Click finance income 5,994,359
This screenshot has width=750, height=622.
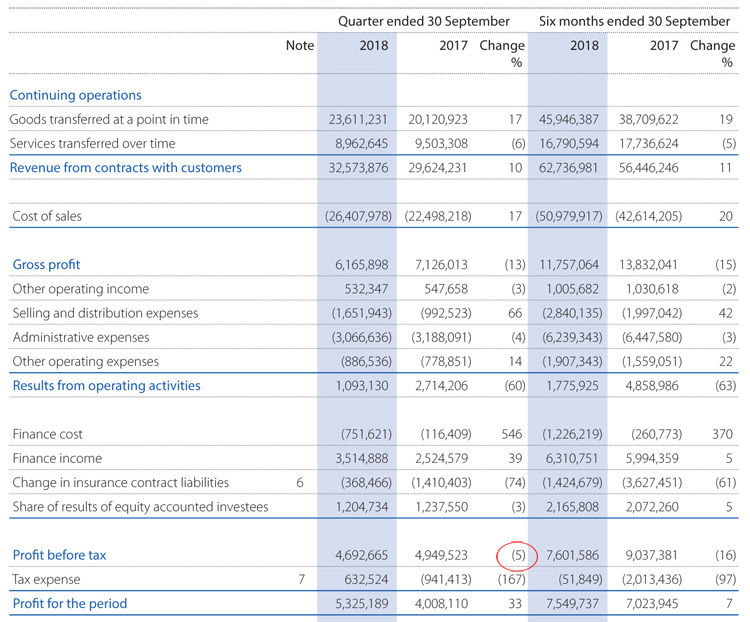point(652,458)
